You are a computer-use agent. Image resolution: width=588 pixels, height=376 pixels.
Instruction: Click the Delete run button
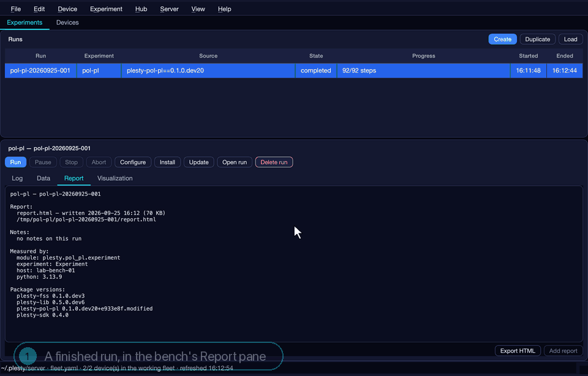tap(274, 162)
